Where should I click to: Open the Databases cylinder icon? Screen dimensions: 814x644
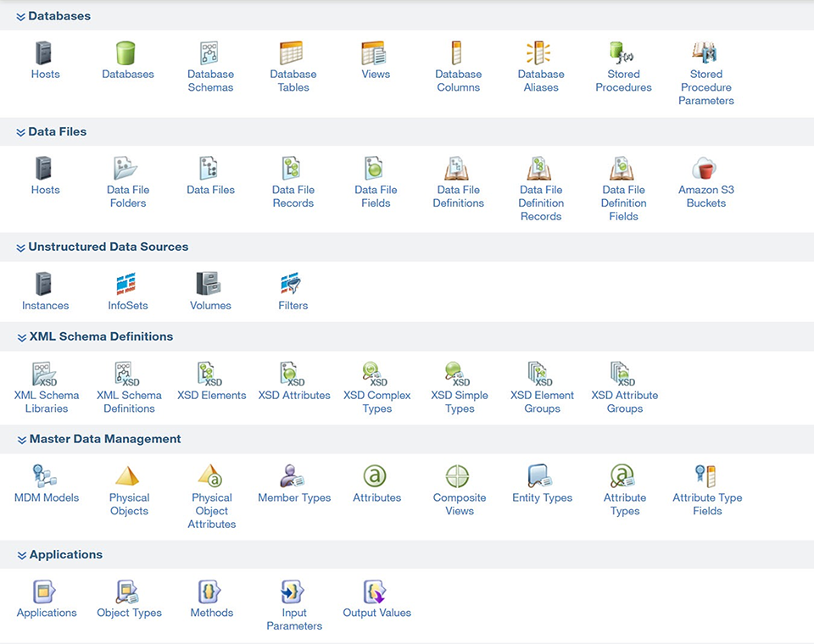click(125, 53)
